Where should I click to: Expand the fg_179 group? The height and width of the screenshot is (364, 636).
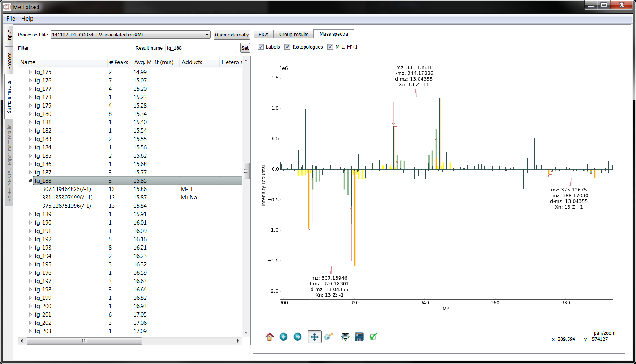[x=30, y=105]
